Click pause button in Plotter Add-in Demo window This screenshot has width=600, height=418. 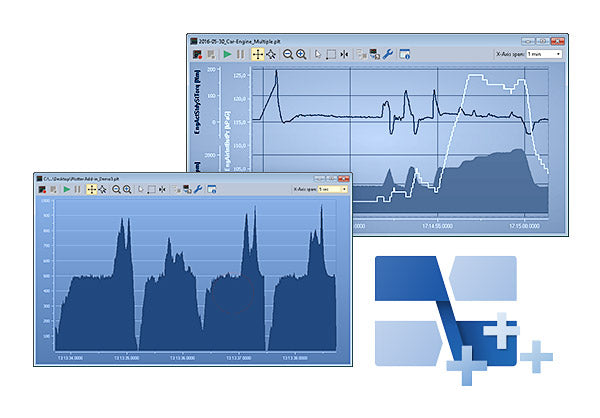77,190
